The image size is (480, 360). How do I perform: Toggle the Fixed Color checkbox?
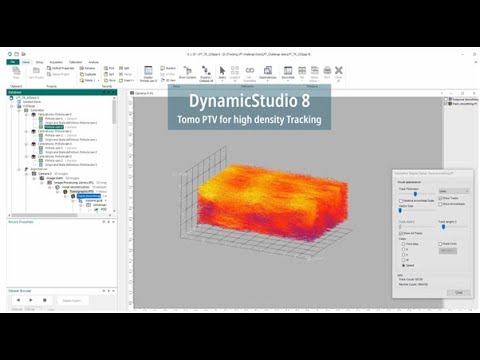coord(440,244)
